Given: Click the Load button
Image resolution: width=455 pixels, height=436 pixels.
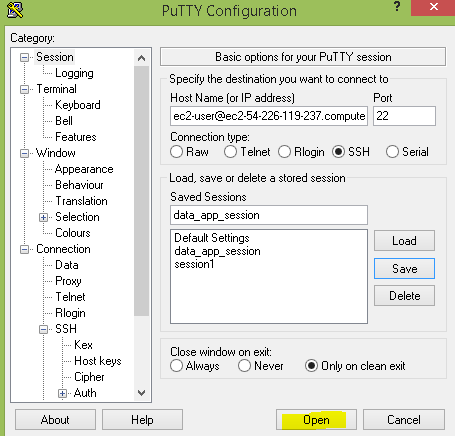Looking at the screenshot, I should tap(404, 241).
